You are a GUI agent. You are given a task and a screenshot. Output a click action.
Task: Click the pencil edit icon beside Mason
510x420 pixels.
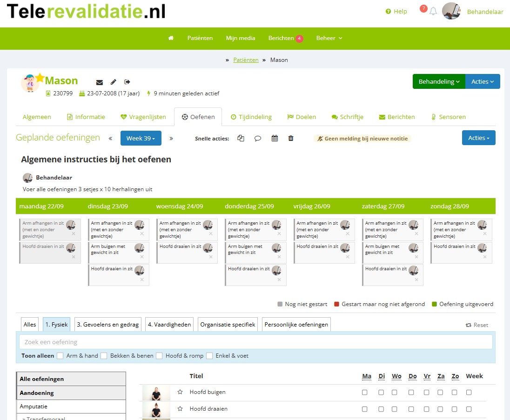click(114, 82)
